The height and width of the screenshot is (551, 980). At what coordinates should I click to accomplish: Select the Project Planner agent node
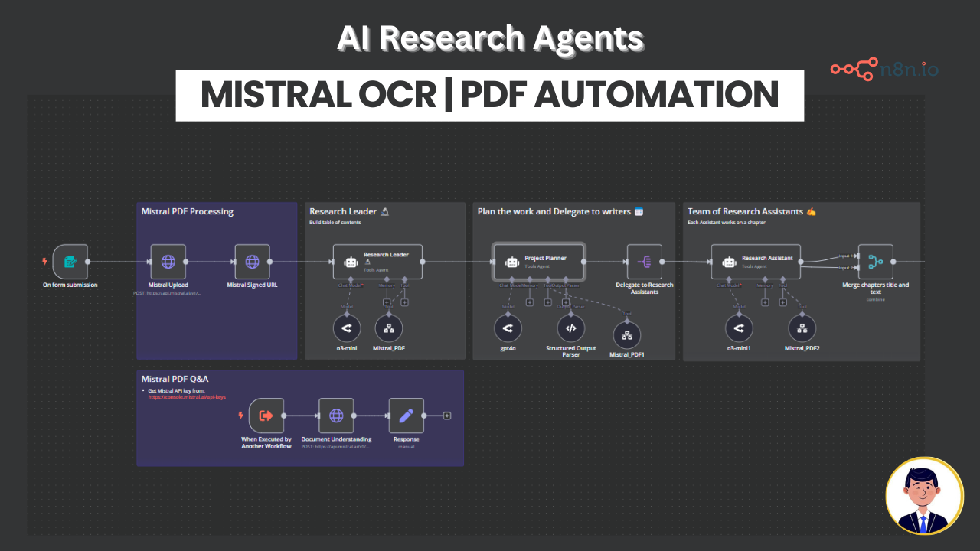pos(539,262)
